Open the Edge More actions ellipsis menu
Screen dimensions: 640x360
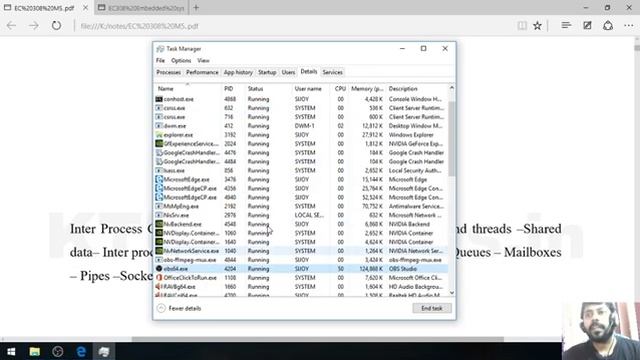(629, 26)
